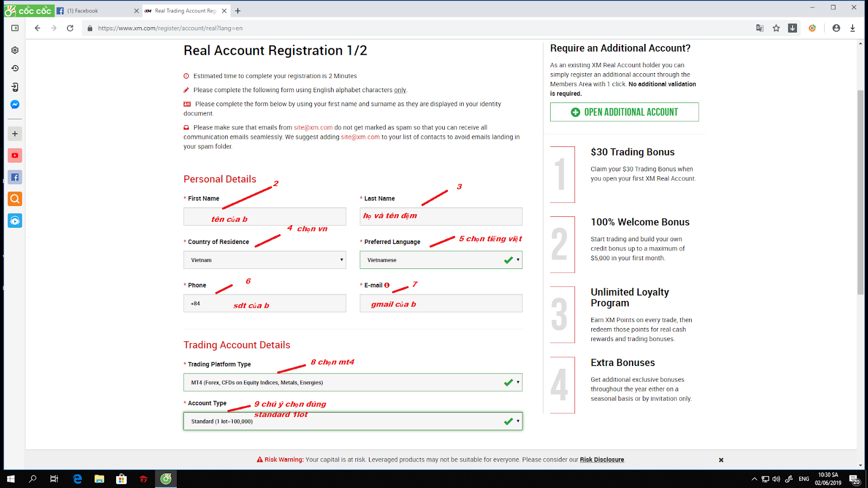Open network status in system tray
The height and width of the screenshot is (488, 868).
click(x=765, y=479)
